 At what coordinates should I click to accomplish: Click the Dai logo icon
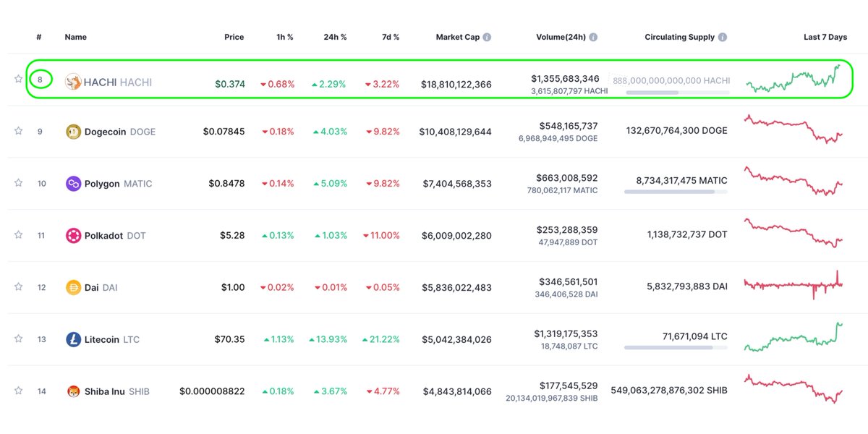(x=73, y=287)
